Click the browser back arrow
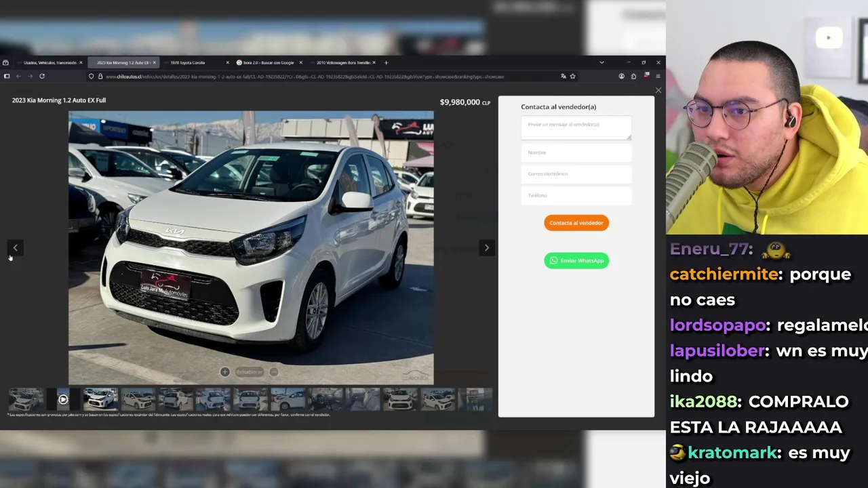 tap(18, 77)
